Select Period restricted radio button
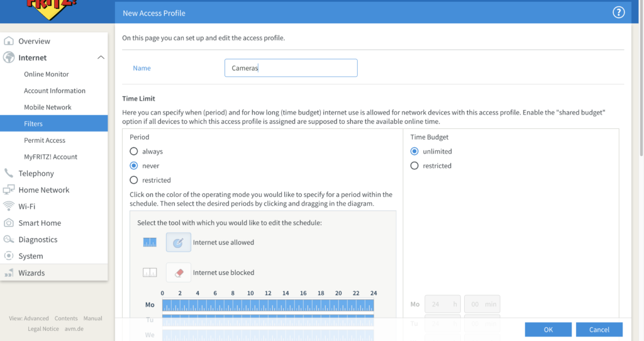This screenshot has width=644, height=341. (134, 180)
